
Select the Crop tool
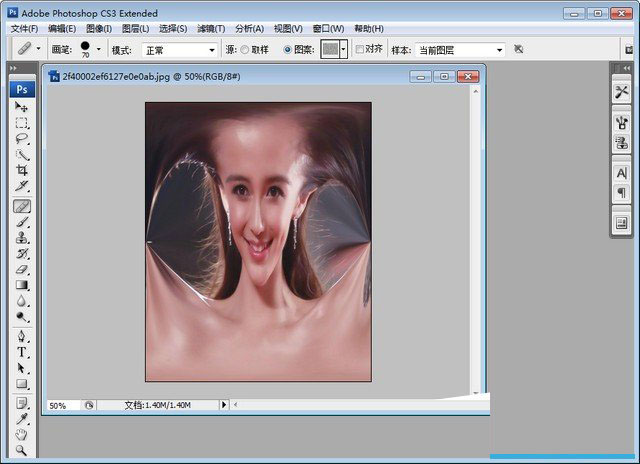(x=22, y=171)
